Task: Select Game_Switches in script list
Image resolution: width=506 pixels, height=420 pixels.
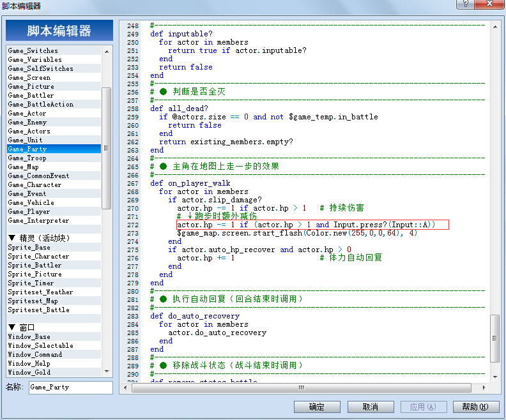Action: 54,50
